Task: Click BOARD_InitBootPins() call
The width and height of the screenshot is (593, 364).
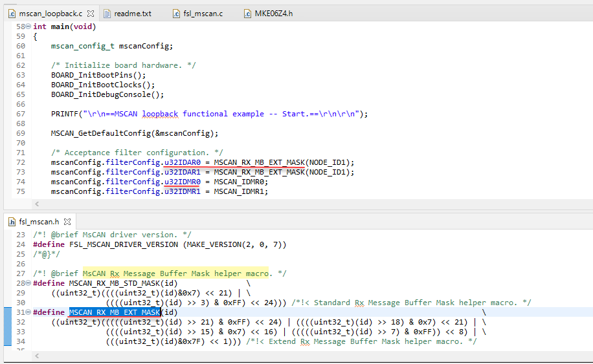Action: coord(98,75)
